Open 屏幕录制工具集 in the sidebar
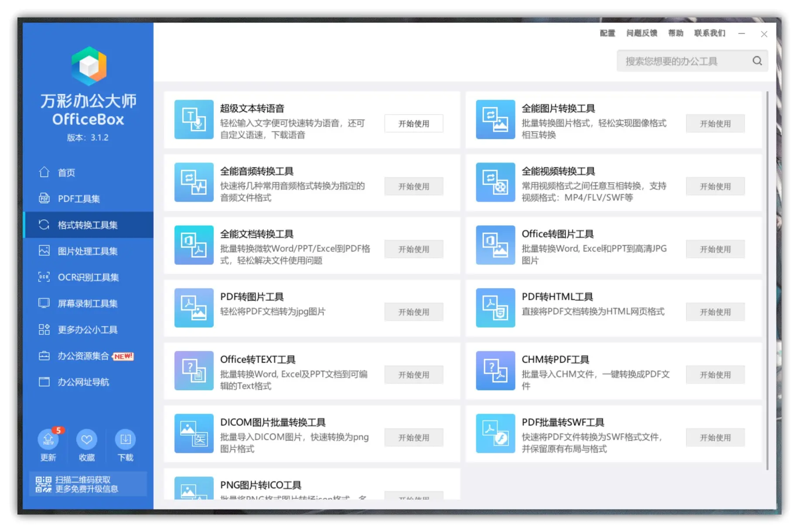 pos(89,304)
